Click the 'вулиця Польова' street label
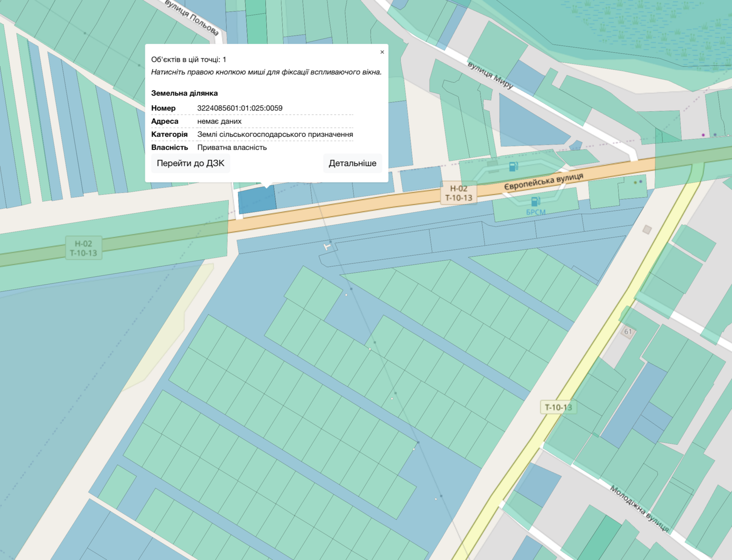This screenshot has height=560, width=732. click(x=192, y=18)
